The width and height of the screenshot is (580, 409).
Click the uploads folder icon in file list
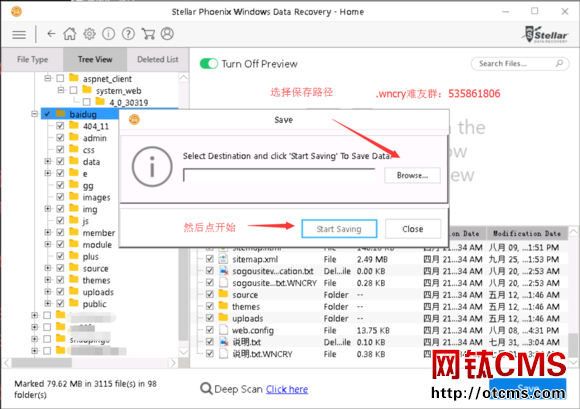(x=223, y=318)
